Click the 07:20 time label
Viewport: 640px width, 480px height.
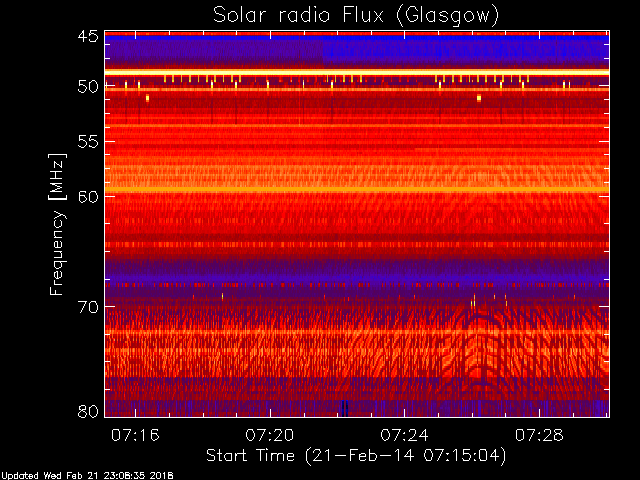(269, 435)
